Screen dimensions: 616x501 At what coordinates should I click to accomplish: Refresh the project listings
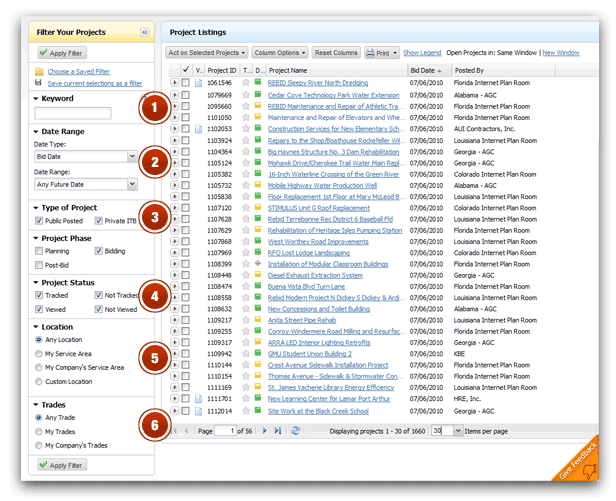295,431
